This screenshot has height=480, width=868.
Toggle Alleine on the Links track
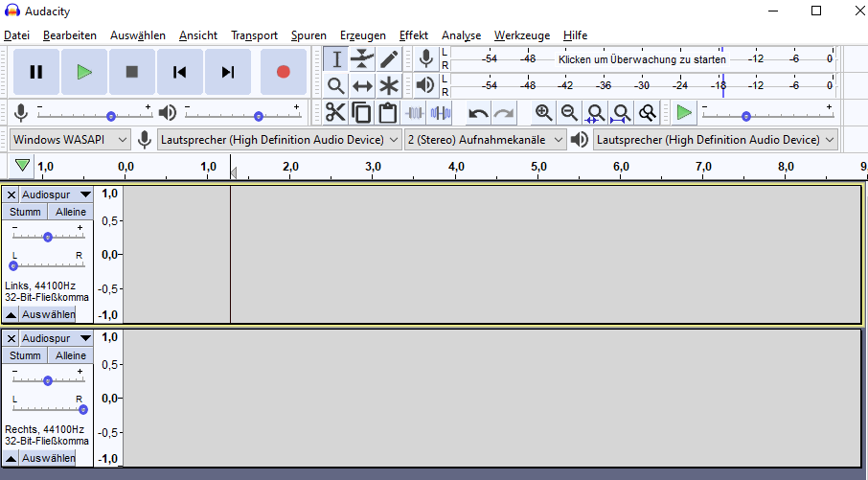coord(71,212)
